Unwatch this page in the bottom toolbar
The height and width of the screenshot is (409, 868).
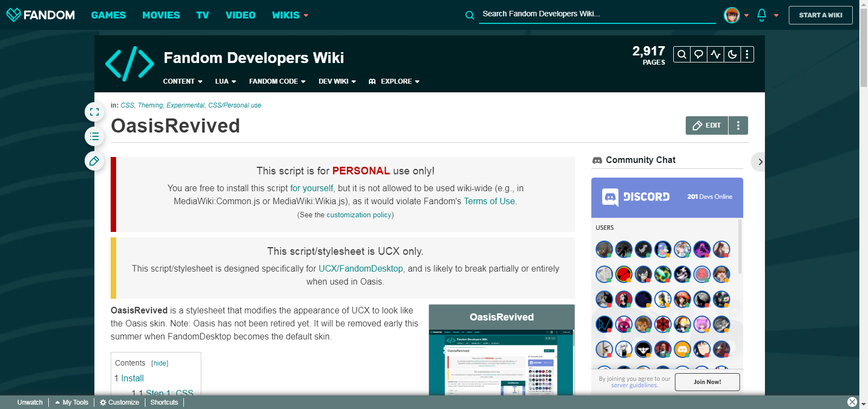[x=30, y=402]
